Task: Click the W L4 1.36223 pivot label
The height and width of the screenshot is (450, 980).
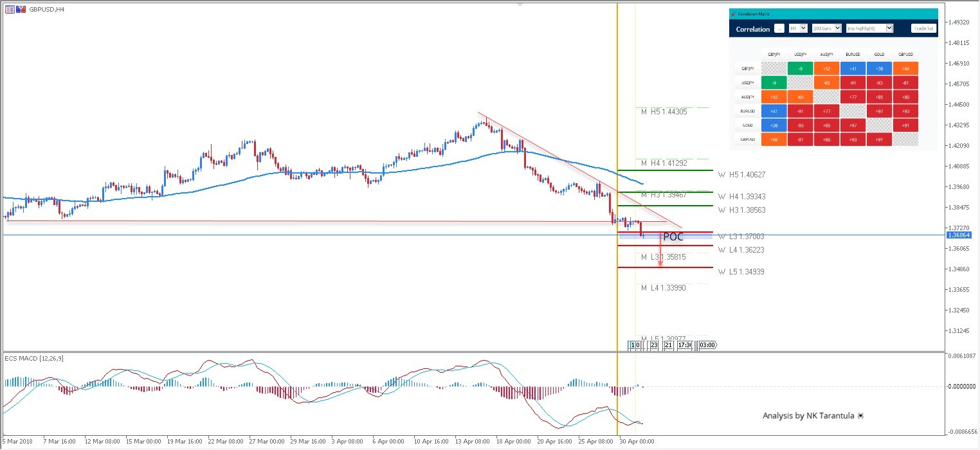Action: 741,250
